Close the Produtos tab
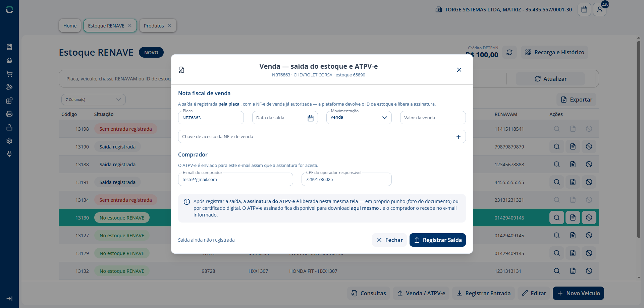 tap(169, 25)
